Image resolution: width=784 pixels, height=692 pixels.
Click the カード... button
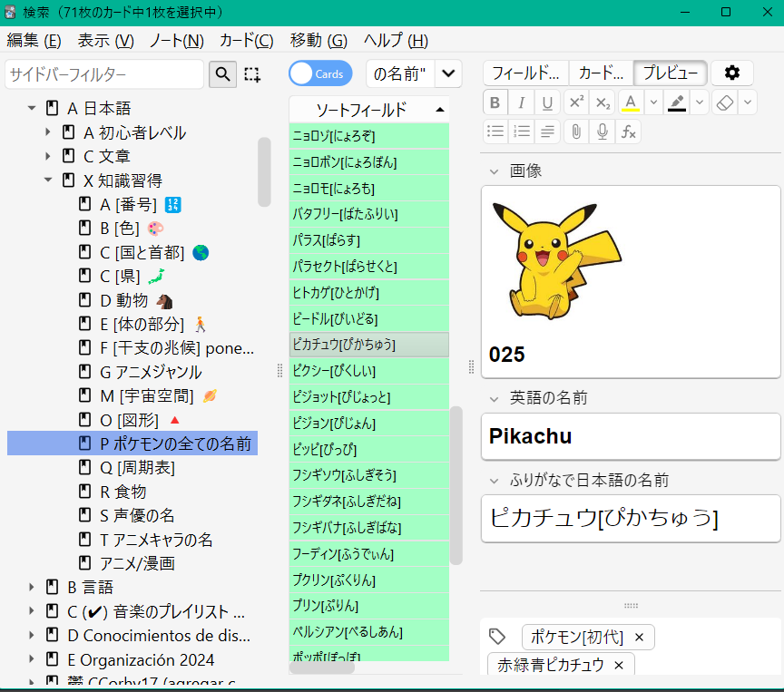pos(601,73)
